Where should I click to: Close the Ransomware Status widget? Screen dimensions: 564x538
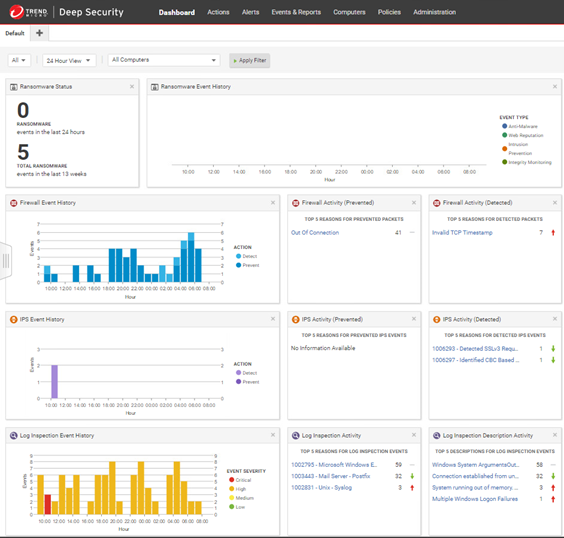pyautogui.click(x=132, y=87)
